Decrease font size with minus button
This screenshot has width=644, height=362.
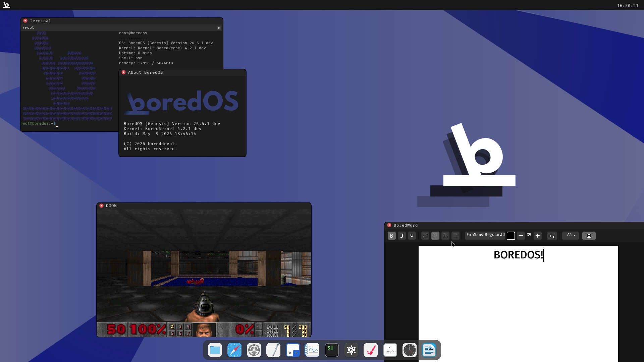tap(521, 236)
